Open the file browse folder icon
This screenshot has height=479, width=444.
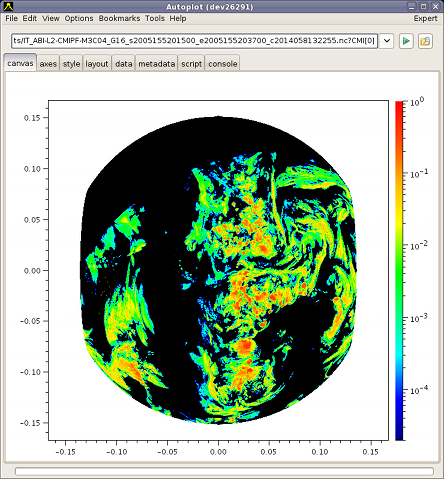click(x=425, y=41)
